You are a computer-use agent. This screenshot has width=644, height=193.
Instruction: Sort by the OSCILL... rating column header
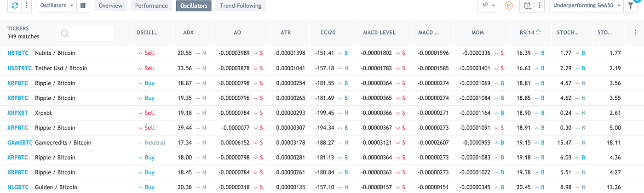click(x=148, y=33)
